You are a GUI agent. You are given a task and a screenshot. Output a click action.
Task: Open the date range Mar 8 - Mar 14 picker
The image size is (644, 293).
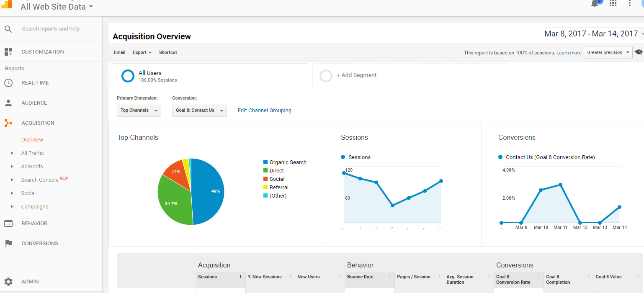point(593,34)
